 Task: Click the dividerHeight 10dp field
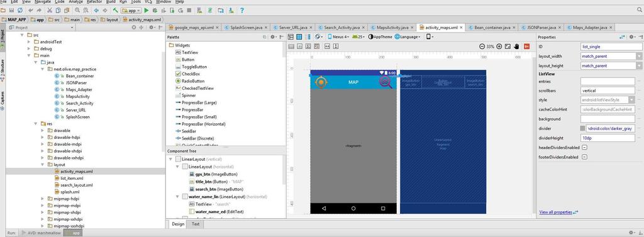pos(608,138)
